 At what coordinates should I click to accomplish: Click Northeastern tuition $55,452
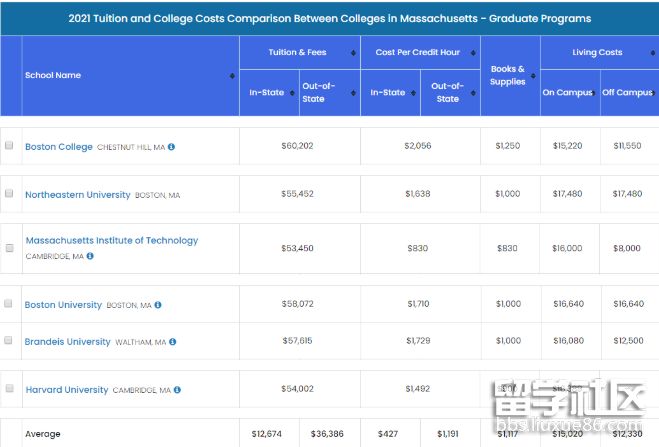pos(297,194)
